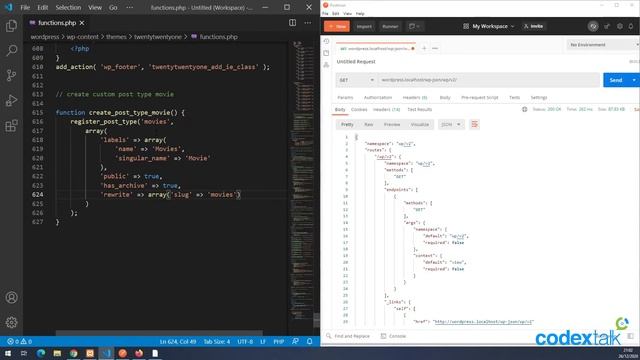Image resolution: width=640 pixels, height=360 pixels.
Task: Add a new Postman request tab
Action: click(424, 48)
